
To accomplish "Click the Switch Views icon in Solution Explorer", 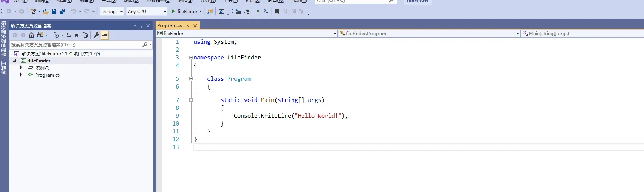I will 40,35.
